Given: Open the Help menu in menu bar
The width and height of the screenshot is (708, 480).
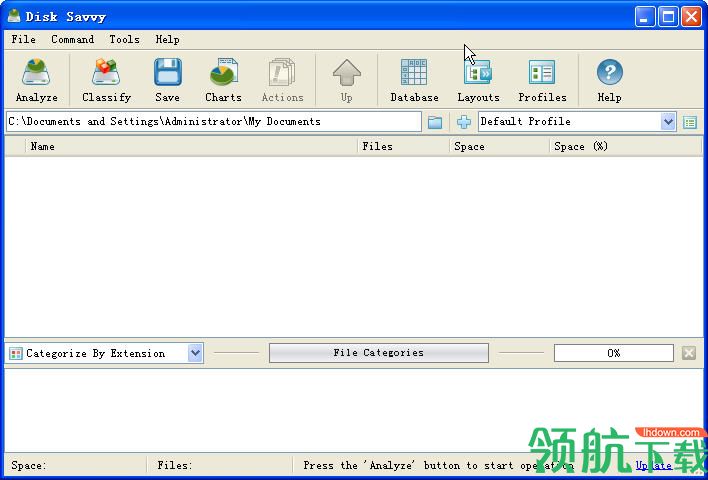Looking at the screenshot, I should point(167,39).
